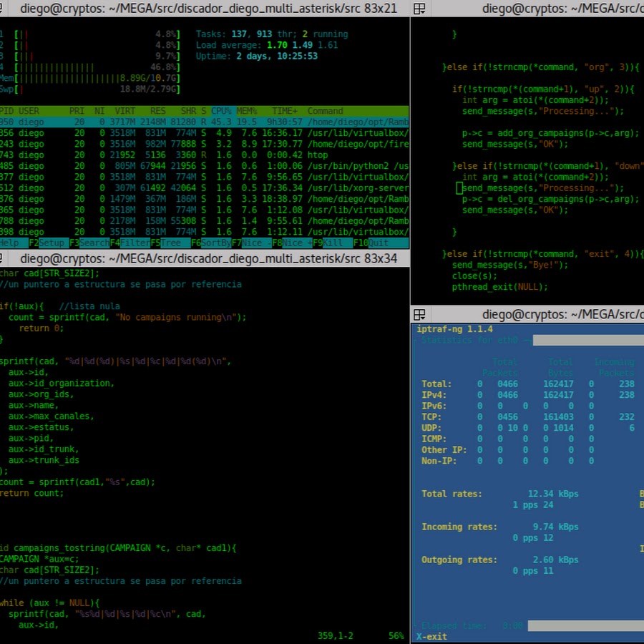Sort htop by the CPU% column header
Viewport: 644px width, 644px height.
221,112
